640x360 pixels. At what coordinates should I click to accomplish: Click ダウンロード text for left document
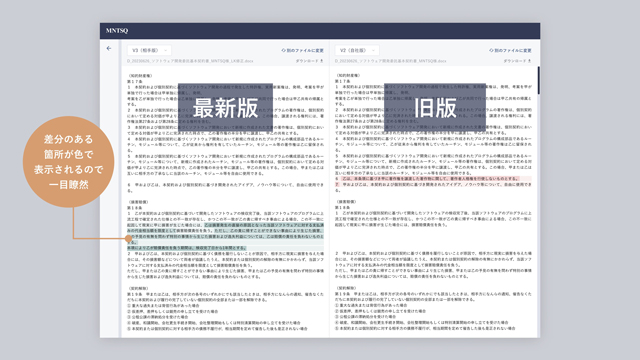tap(307, 61)
